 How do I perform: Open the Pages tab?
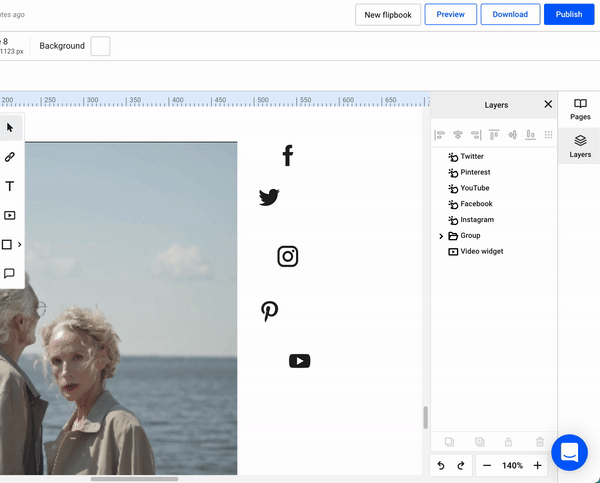[x=580, y=109]
